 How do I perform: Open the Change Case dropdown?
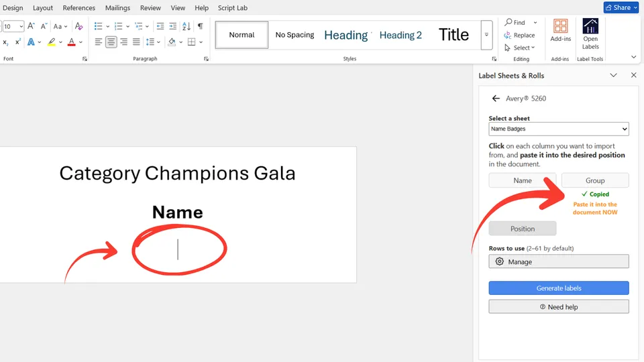coord(60,26)
